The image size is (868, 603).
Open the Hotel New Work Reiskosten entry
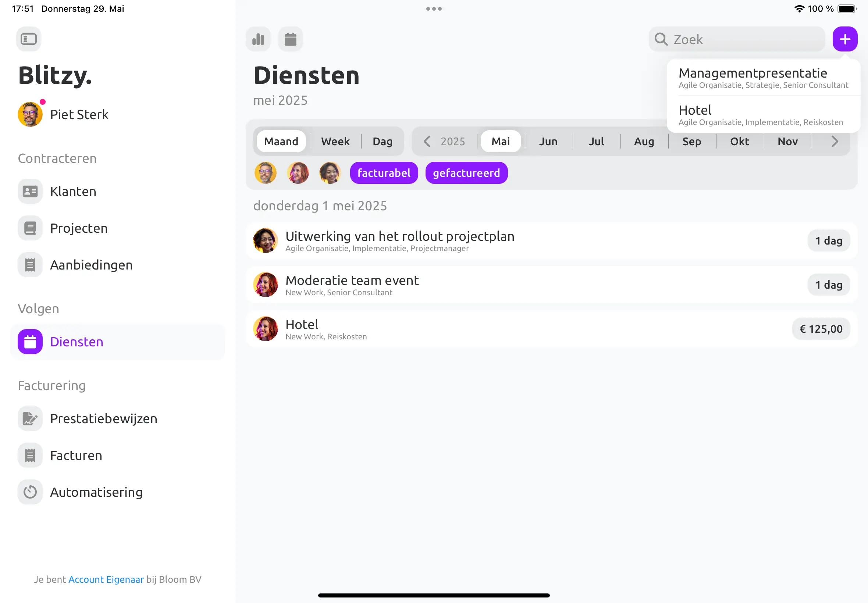click(x=551, y=329)
